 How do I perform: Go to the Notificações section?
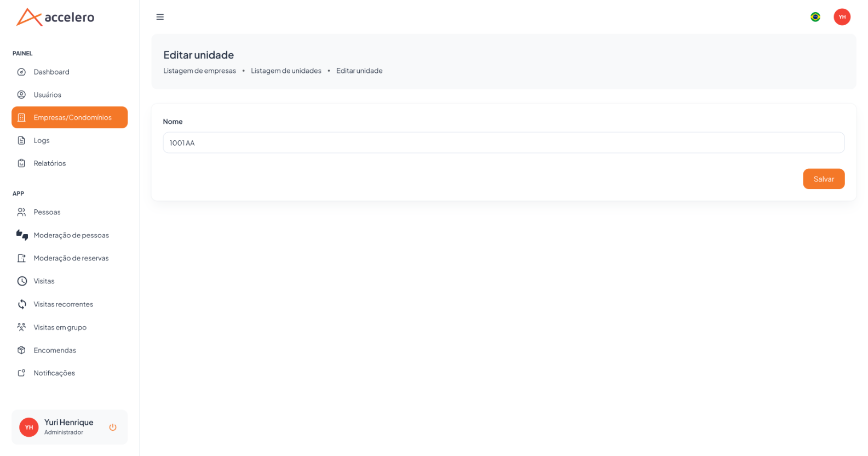coord(70,373)
